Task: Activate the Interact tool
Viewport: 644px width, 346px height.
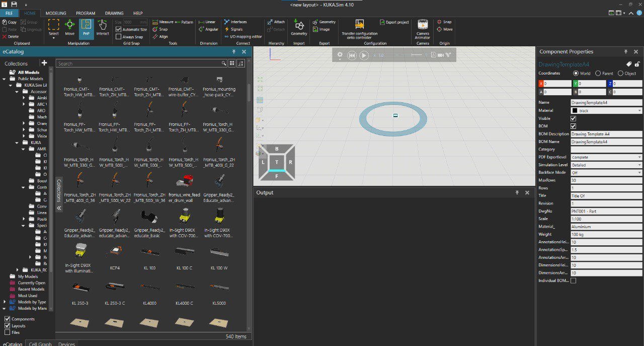Action: pos(103,28)
